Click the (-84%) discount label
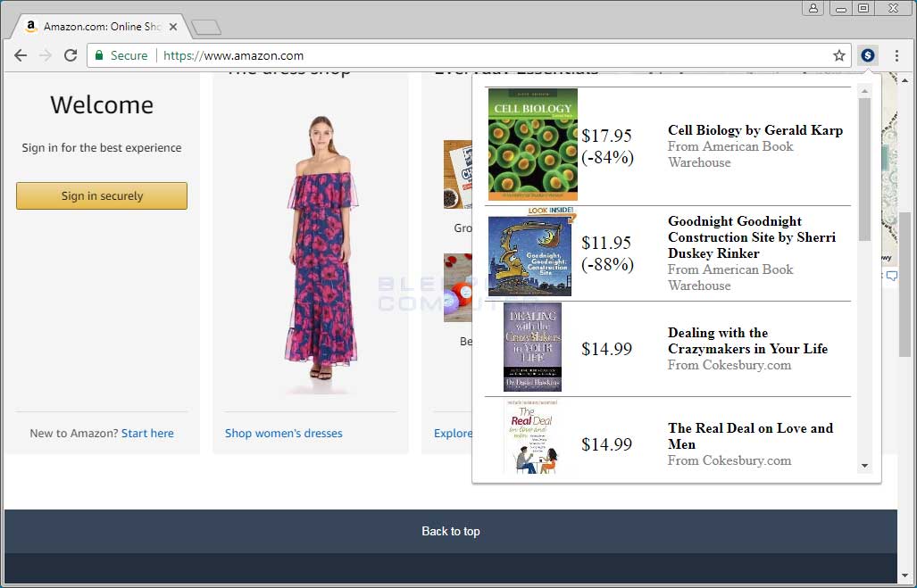Viewport: 917px width, 588px height. tap(608, 157)
